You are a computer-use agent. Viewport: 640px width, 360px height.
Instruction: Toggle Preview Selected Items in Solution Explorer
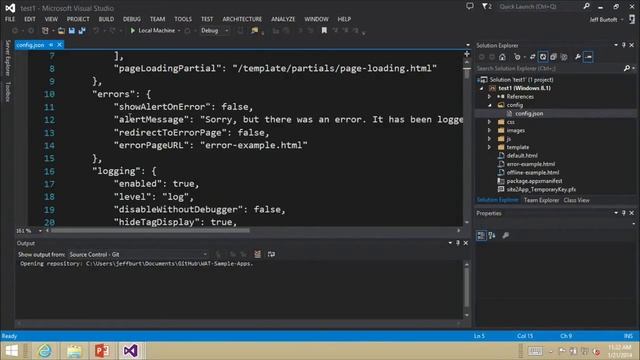[588, 57]
